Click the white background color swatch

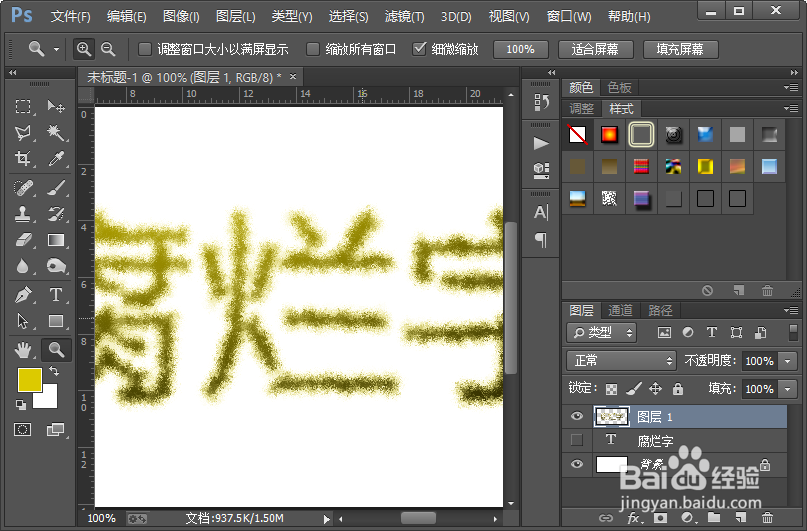coord(48,399)
